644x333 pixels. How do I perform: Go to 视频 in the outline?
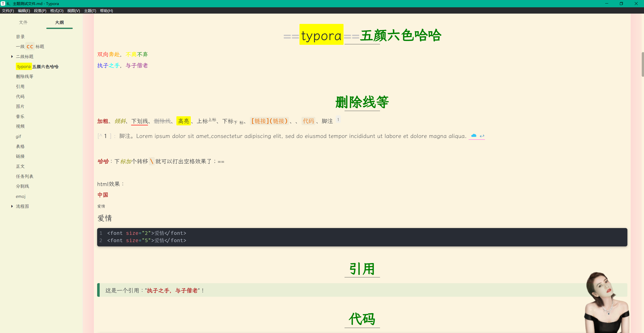pyautogui.click(x=20, y=126)
